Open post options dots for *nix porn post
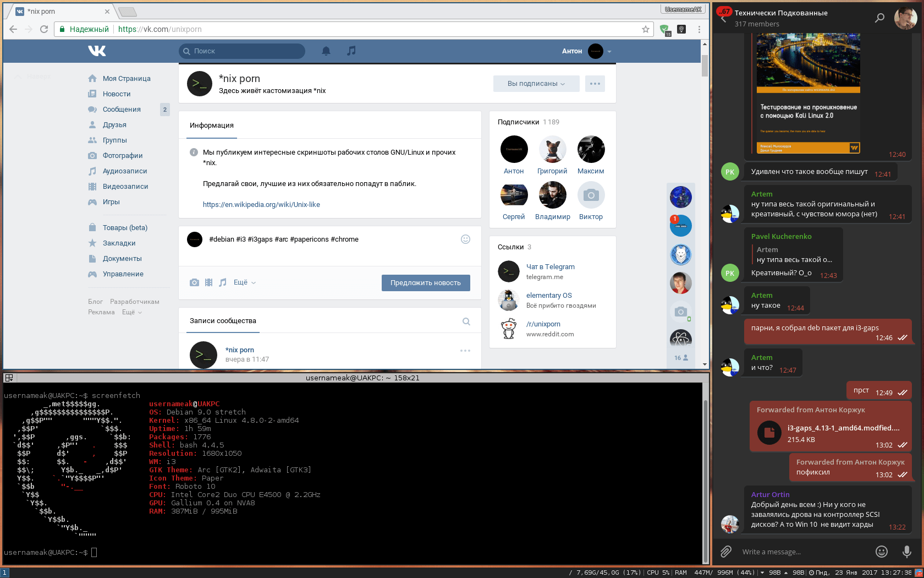The image size is (924, 578). [x=465, y=351]
